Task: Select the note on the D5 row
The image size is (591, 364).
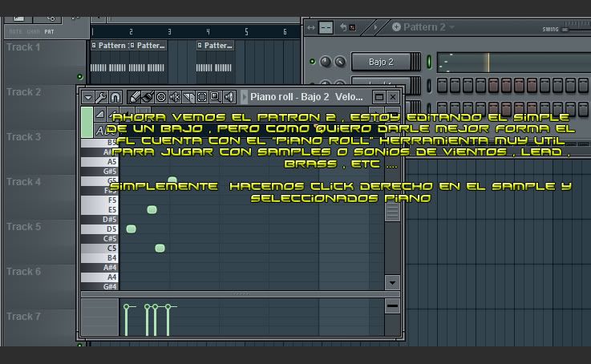Action: (x=132, y=229)
